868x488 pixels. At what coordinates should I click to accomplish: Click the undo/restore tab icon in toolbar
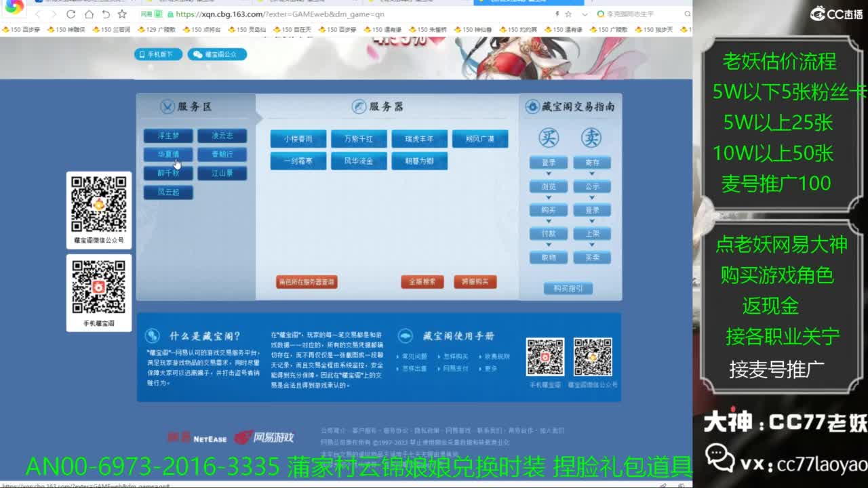pos(106,14)
